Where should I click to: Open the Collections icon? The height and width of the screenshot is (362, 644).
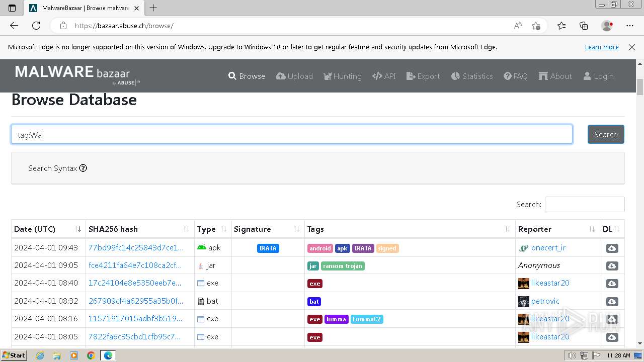point(584,26)
